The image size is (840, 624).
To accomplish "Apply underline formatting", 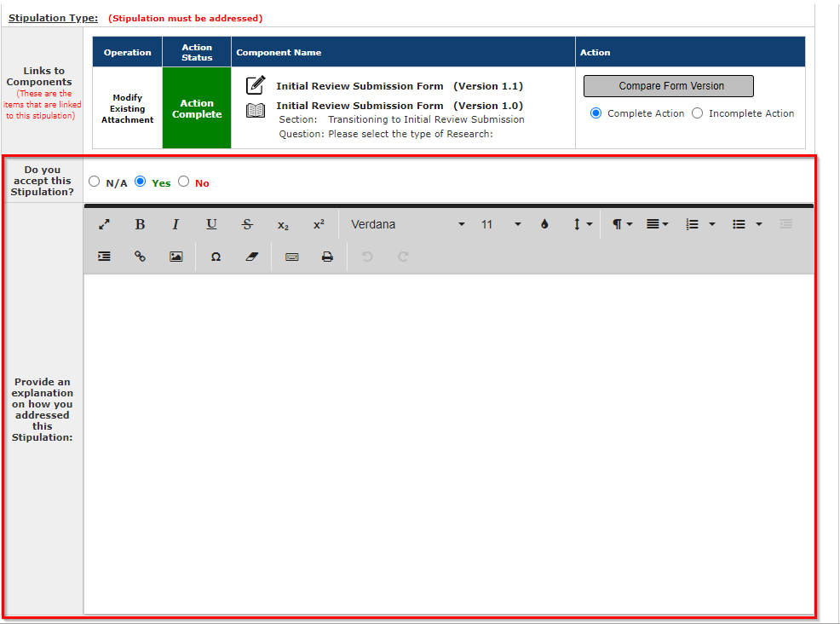I will pos(211,224).
